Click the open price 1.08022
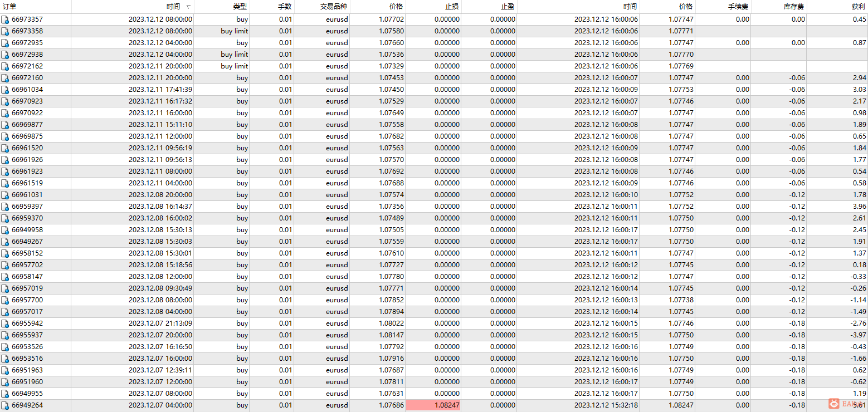This screenshot has width=868, height=412. pos(391,323)
